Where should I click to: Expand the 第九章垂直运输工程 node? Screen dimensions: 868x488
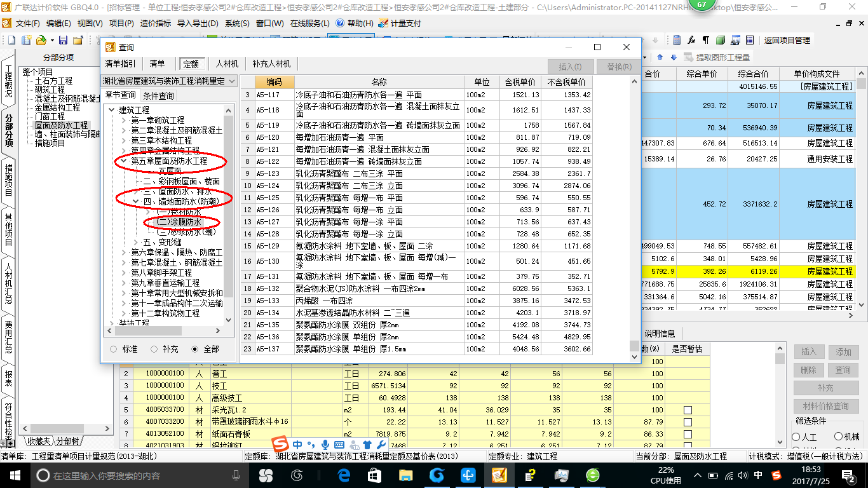[124, 283]
